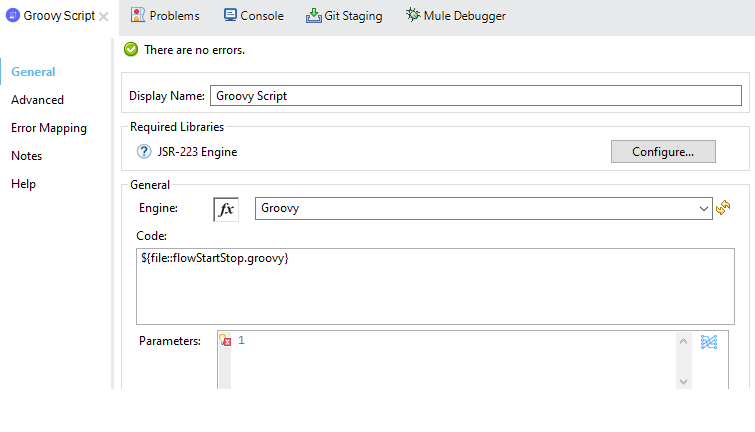
Task: Click the Groovy Script tab icon
Action: [13, 16]
